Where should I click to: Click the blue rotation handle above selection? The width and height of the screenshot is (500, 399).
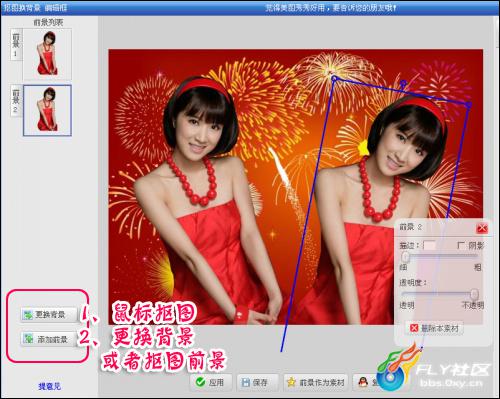[x=403, y=82]
